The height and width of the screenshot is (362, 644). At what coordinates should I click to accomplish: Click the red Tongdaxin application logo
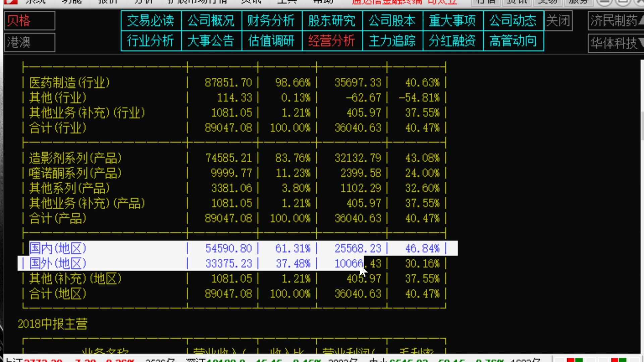coord(11,2)
